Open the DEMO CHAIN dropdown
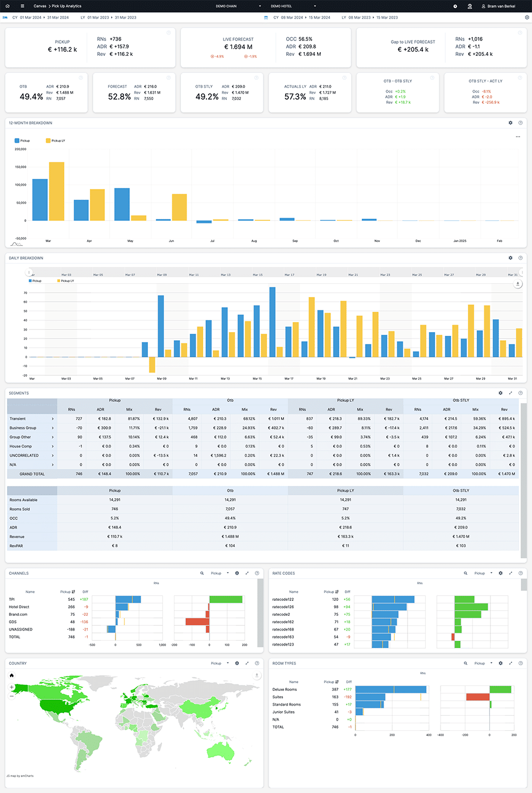This screenshot has height=793, width=532. [238, 6]
